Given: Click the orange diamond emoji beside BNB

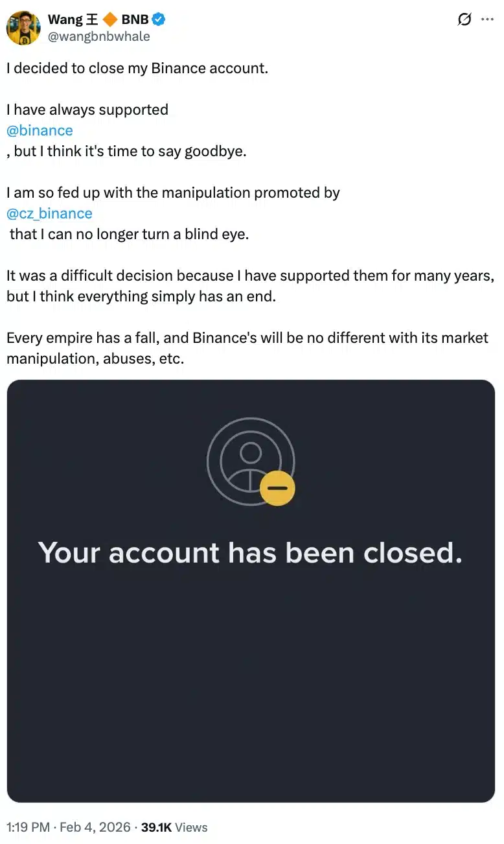Looking at the screenshot, I should tap(109, 19).
